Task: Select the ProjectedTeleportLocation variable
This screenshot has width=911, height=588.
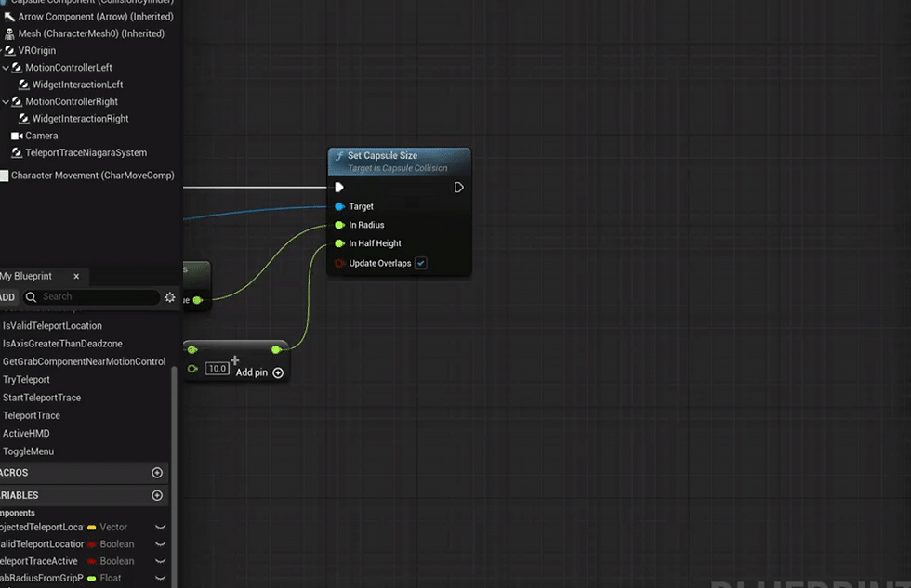Action: pos(42,527)
